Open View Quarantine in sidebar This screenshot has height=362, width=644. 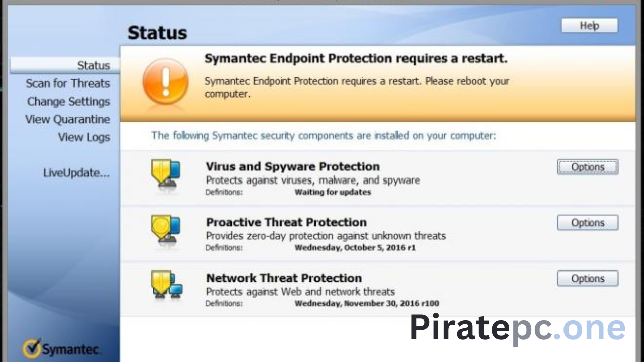click(x=67, y=120)
